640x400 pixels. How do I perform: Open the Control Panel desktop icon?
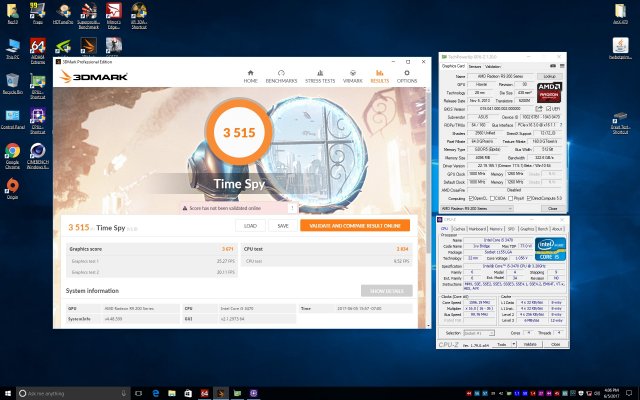(12, 119)
